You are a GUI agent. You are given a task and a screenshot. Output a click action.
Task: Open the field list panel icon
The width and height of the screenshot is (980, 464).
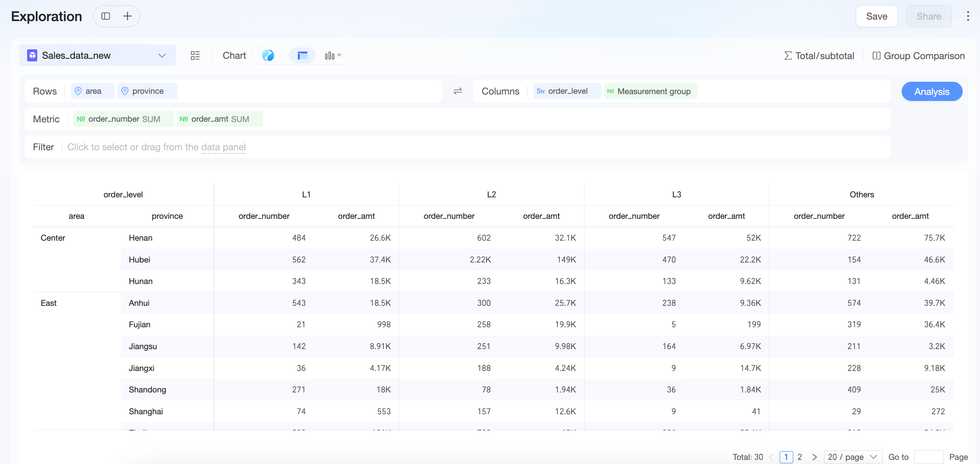tap(195, 55)
